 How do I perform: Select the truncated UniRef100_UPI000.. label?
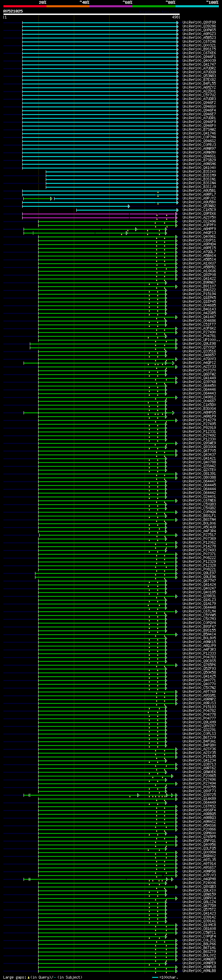click(201, 340)
